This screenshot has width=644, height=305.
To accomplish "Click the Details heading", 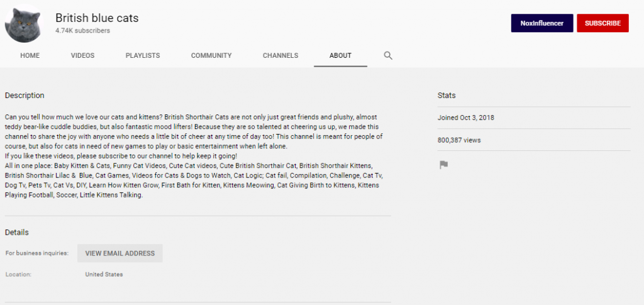I will click(x=17, y=232).
